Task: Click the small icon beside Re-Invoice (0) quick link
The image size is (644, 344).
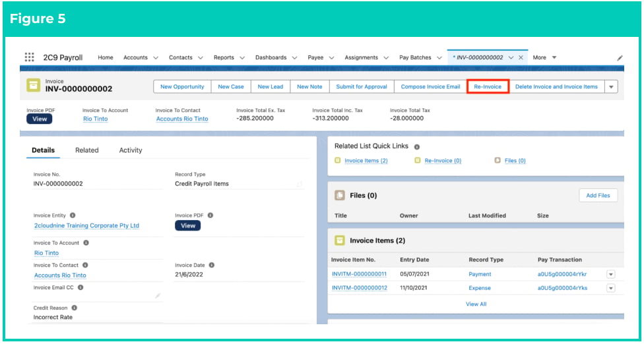Action: click(417, 160)
